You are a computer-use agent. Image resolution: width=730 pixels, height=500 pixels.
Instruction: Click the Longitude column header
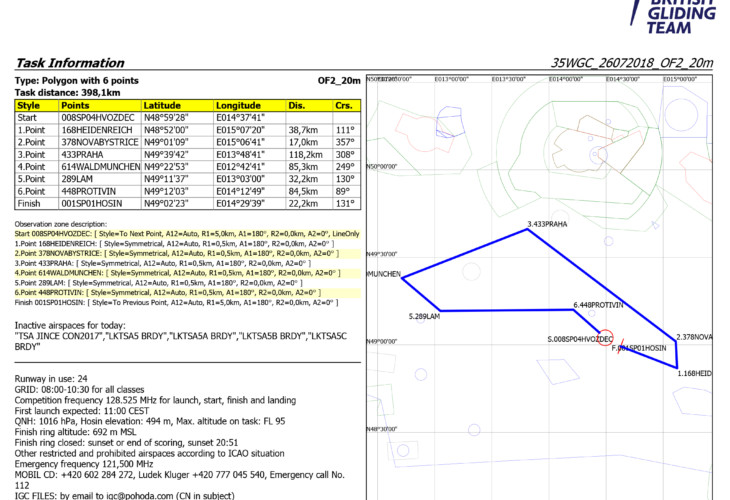(x=238, y=105)
